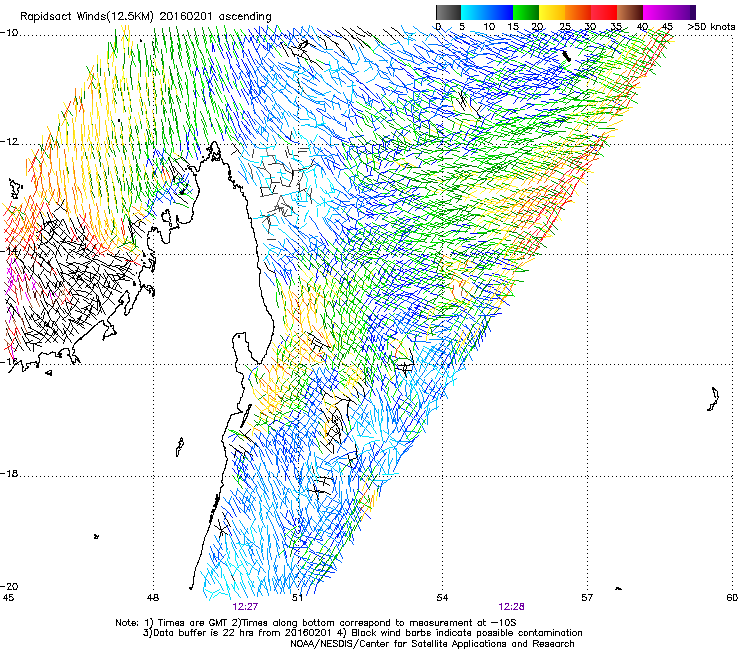
Task: Click the tiny island near 46.8E, 19S
Action: pyautogui.click(x=96, y=536)
